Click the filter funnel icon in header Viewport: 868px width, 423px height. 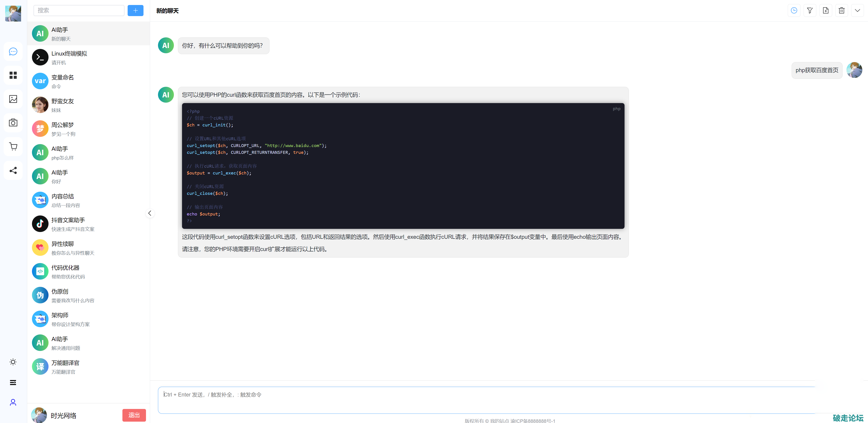[810, 10]
